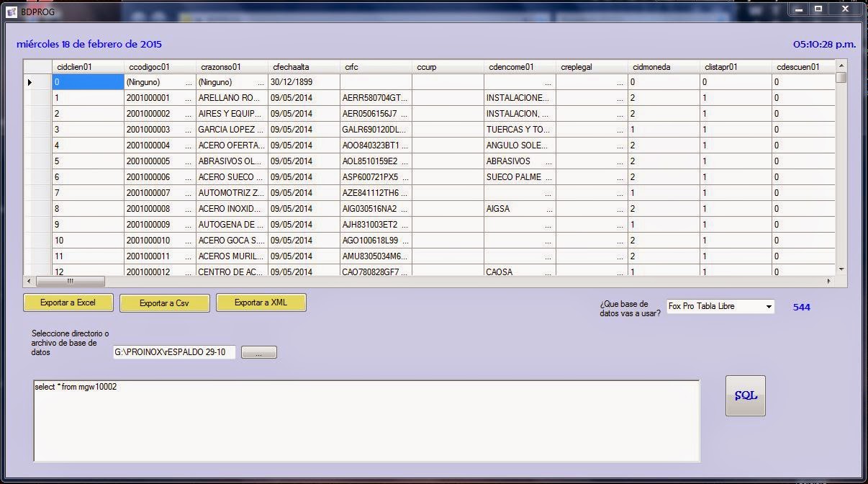The image size is (868, 484).
Task: Click the horizontal scrollbar left arrow of grid
Action: pos(30,281)
